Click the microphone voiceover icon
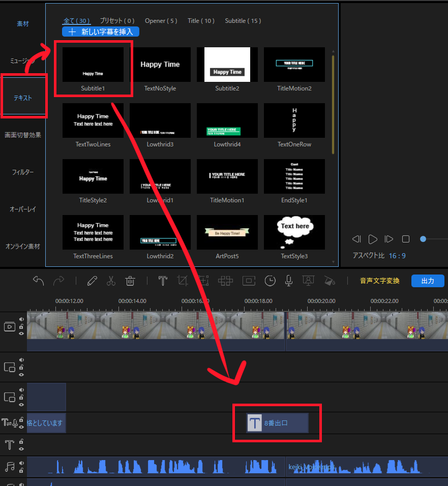 (288, 281)
